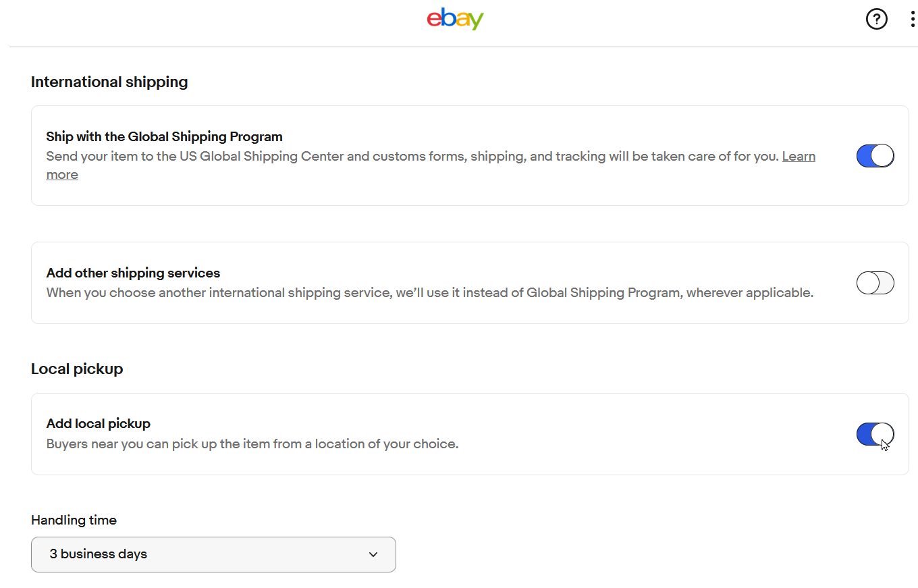Enable "Add other shipping services"
918x588 pixels.
tap(875, 283)
